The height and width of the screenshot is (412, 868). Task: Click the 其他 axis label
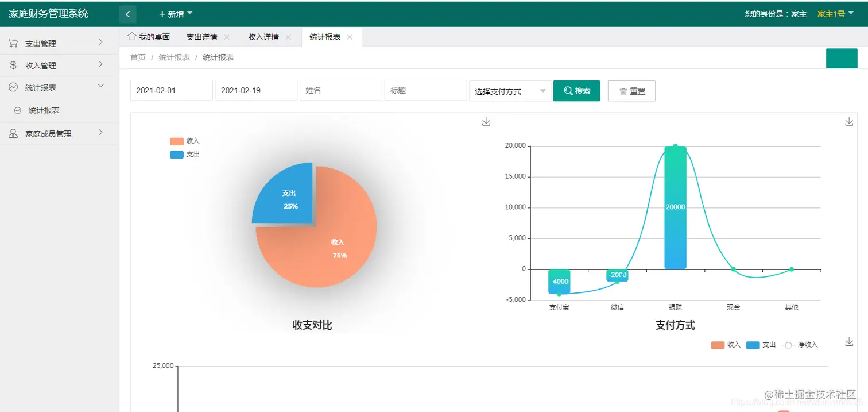[x=791, y=307]
